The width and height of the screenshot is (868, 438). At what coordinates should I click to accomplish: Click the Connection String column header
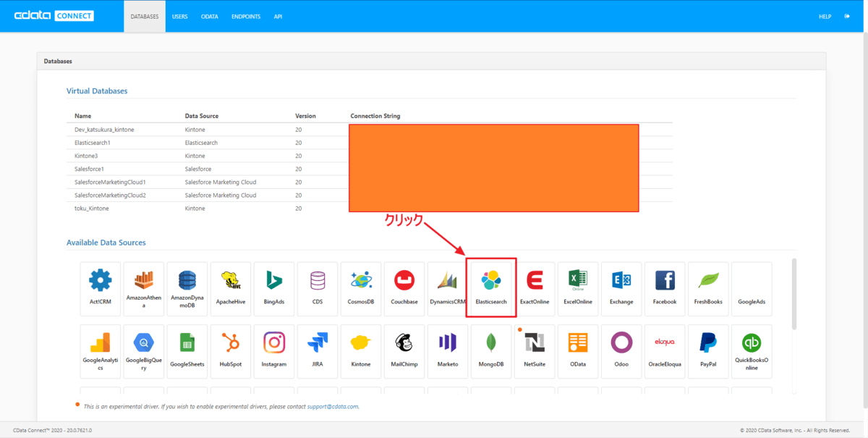(x=375, y=116)
